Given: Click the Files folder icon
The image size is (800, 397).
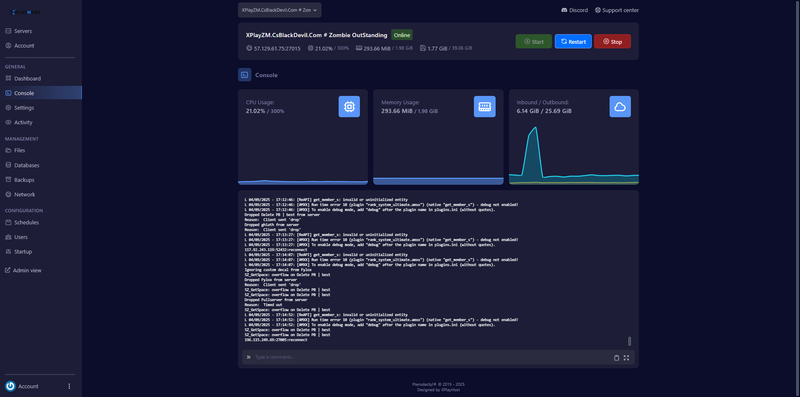Looking at the screenshot, I should click(8, 151).
